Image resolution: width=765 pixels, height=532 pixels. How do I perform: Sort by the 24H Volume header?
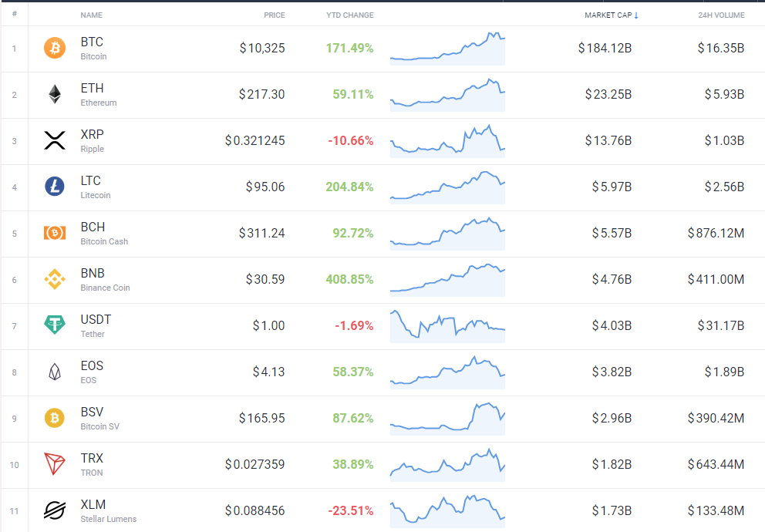[721, 15]
